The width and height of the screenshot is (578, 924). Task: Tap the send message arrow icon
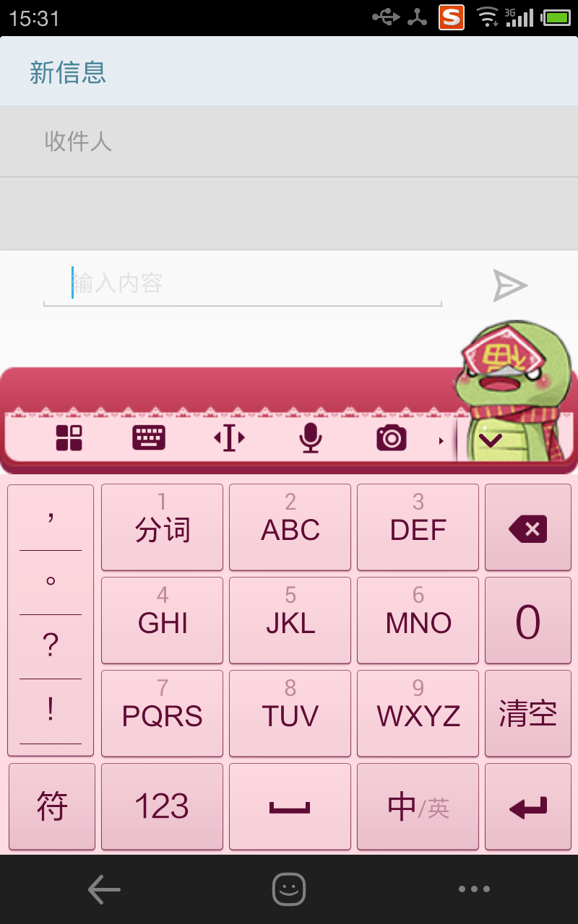(x=510, y=286)
